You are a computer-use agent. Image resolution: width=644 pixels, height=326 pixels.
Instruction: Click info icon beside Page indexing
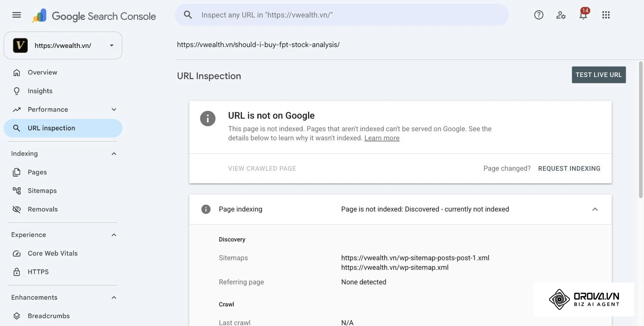pyautogui.click(x=206, y=209)
